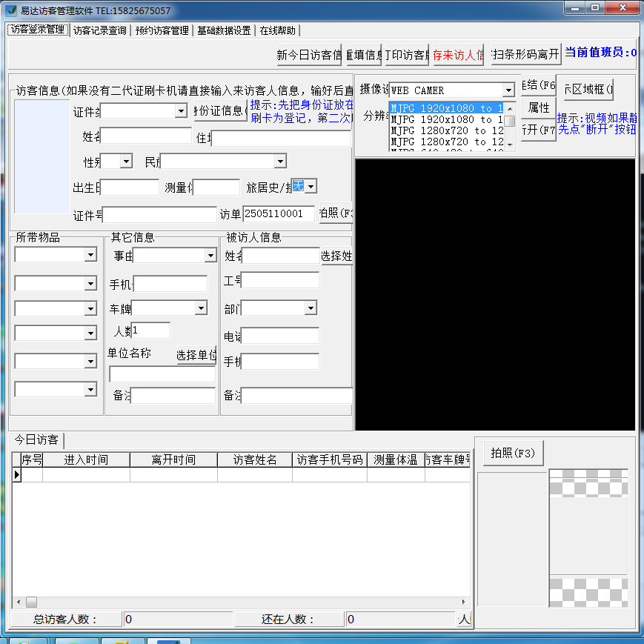Click the camera 断开 (F7) button
Screen dimensions: 644x644
tap(539, 130)
